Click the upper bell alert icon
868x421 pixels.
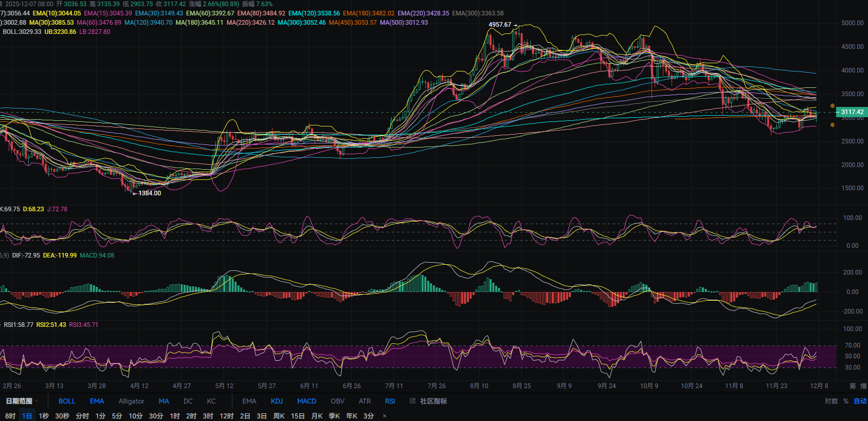[833, 106]
